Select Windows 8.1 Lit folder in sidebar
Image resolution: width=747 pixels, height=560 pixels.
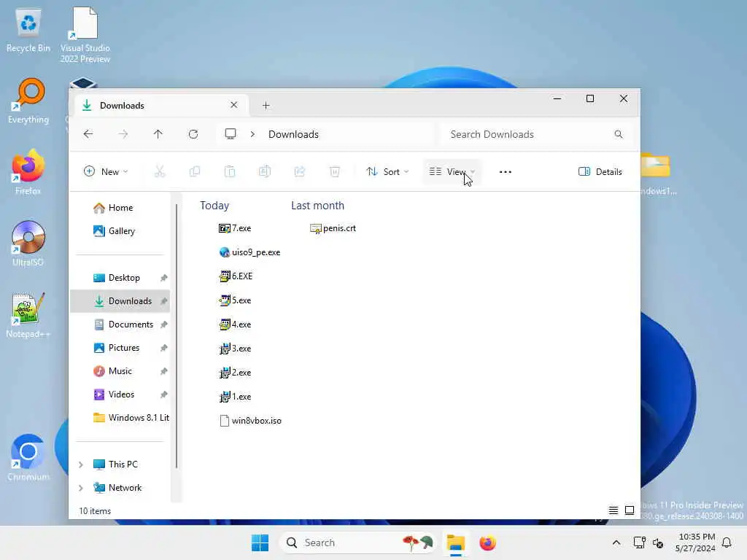(120, 418)
